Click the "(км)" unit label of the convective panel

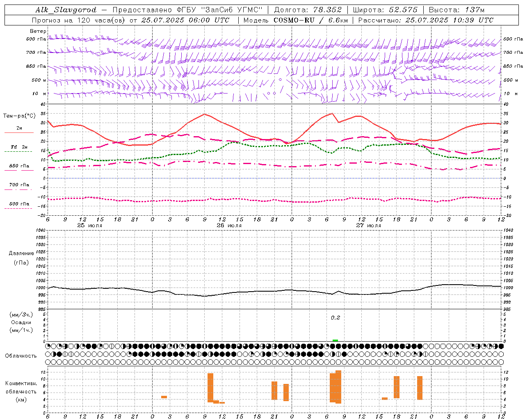pyautogui.click(x=21, y=399)
